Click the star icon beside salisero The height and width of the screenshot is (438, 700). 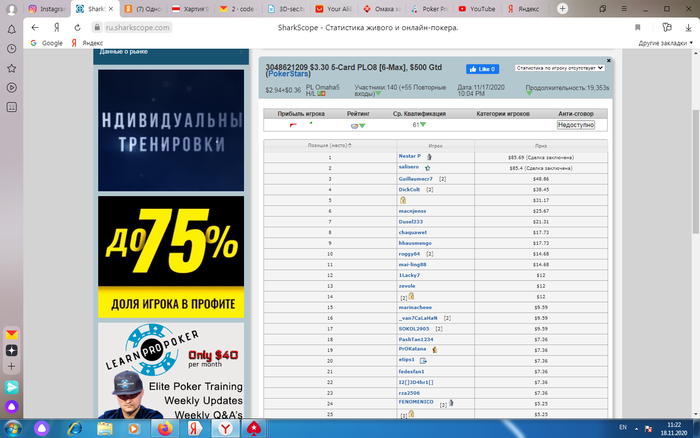click(x=427, y=168)
